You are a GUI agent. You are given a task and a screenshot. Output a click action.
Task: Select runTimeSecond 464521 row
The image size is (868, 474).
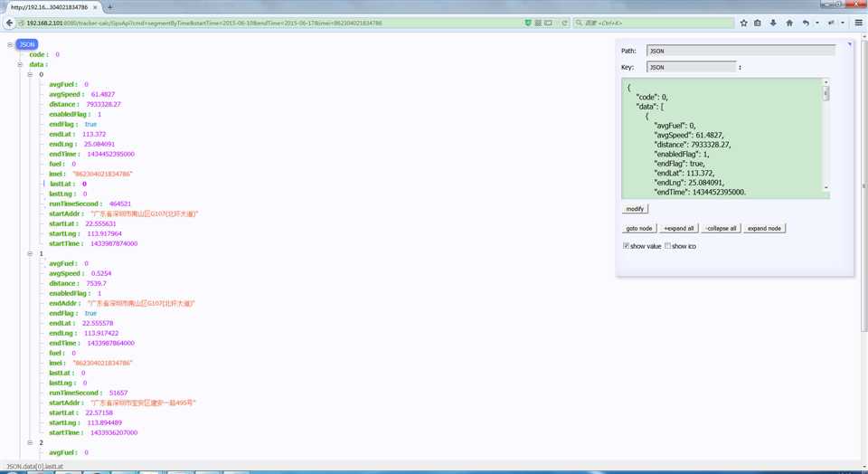(x=90, y=204)
